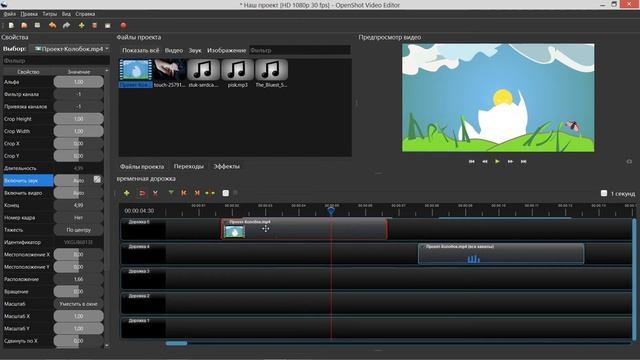Open the Тяжесть По центру value

(x=78, y=230)
